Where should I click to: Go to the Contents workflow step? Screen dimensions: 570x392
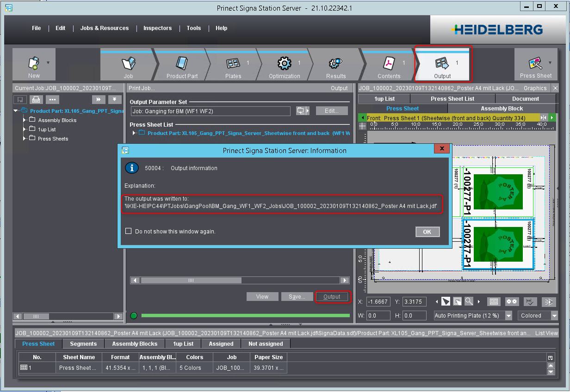point(389,64)
